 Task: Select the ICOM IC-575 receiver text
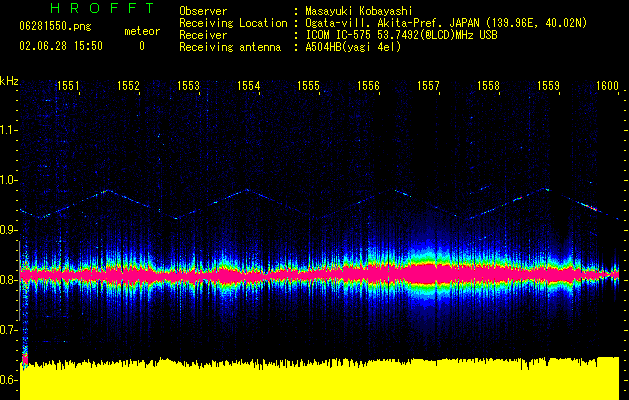click(x=401, y=35)
